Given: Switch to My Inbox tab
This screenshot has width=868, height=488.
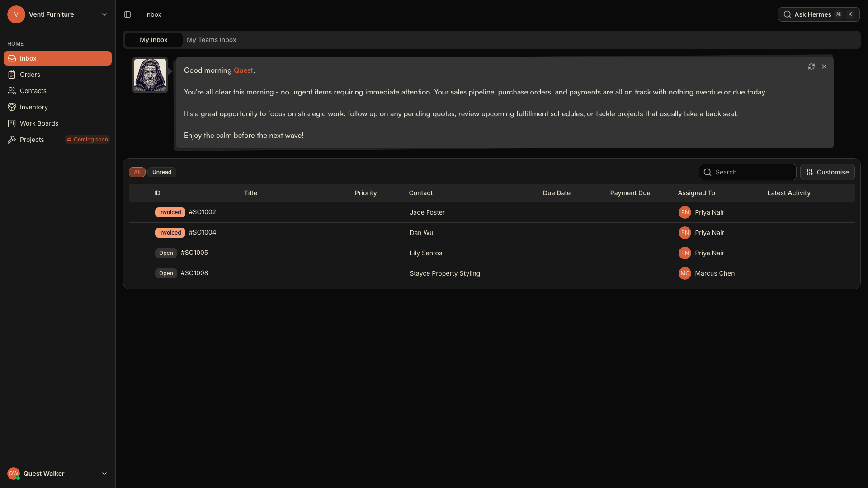Looking at the screenshot, I should (x=154, y=40).
